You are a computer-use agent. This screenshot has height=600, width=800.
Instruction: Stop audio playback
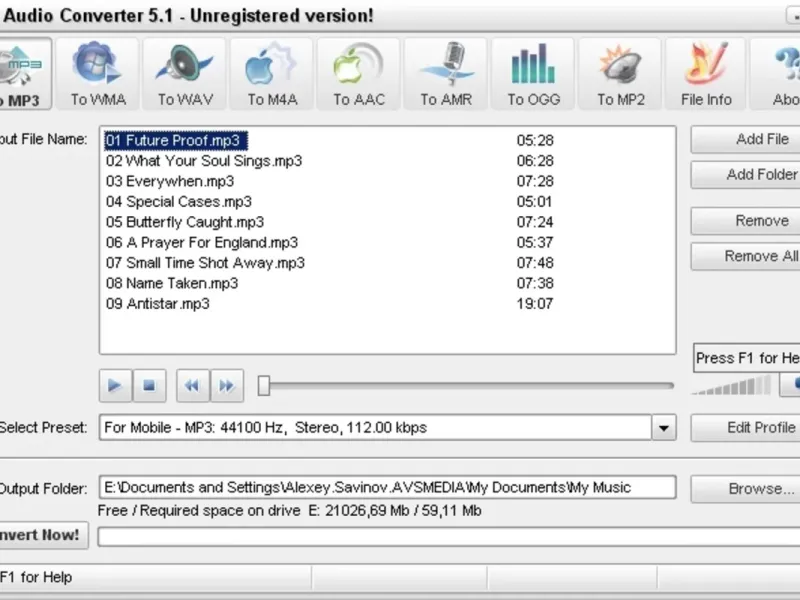coord(149,386)
